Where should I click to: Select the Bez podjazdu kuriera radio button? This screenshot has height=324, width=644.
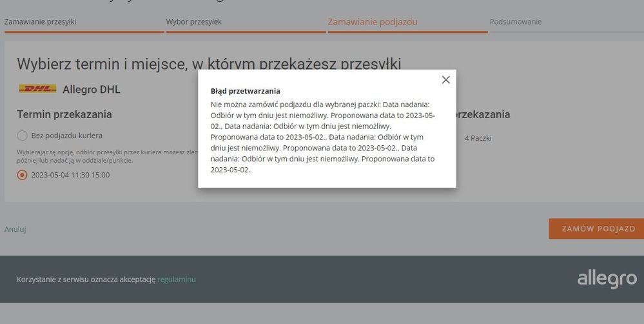click(23, 136)
